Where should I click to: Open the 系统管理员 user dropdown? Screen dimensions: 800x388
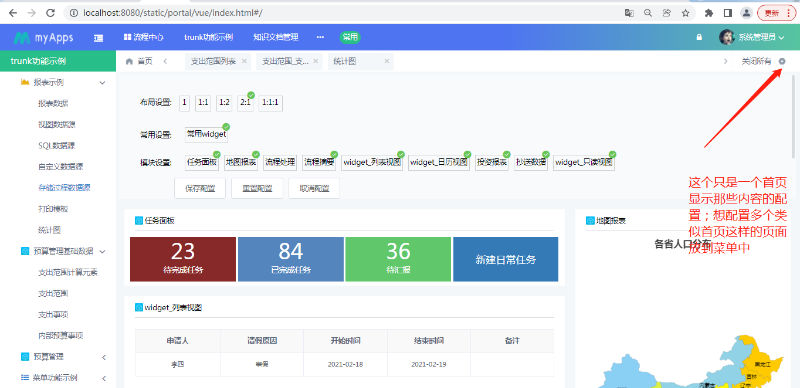[761, 37]
